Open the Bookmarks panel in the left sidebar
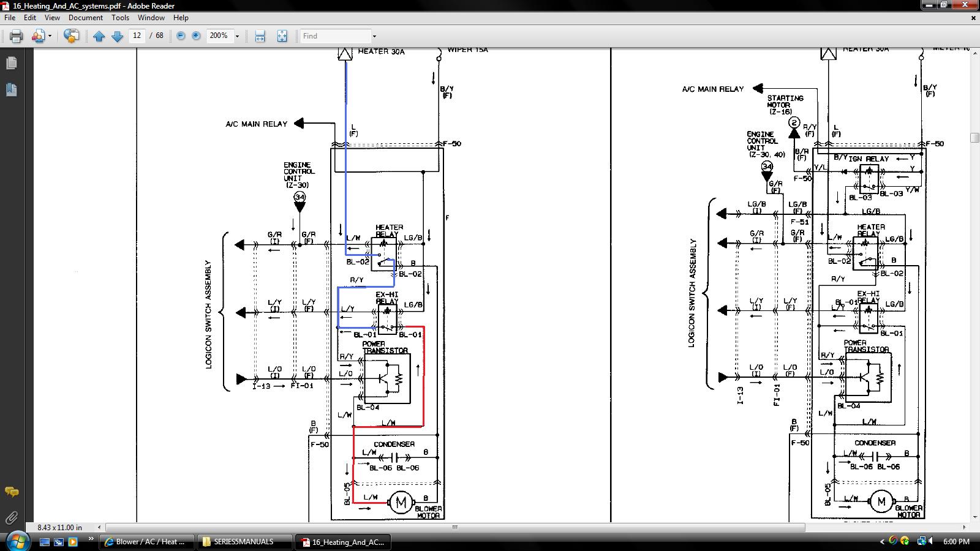Image resolution: width=980 pixels, height=551 pixels. [x=11, y=90]
